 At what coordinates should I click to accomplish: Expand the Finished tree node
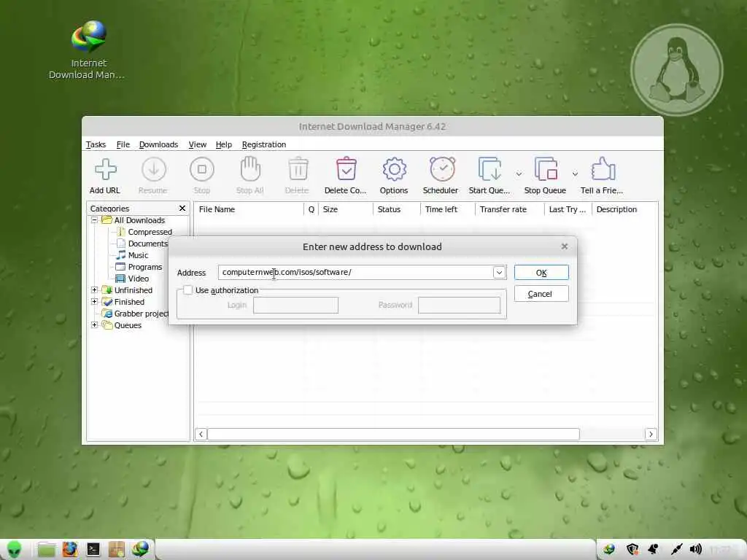click(x=94, y=301)
